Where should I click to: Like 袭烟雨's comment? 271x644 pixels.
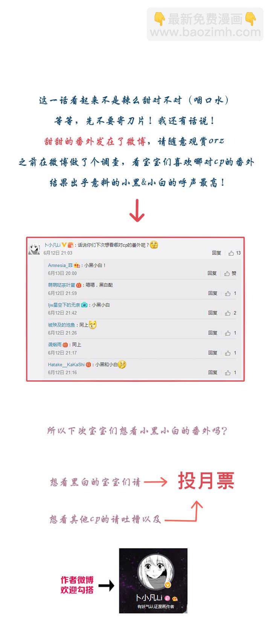click(228, 353)
